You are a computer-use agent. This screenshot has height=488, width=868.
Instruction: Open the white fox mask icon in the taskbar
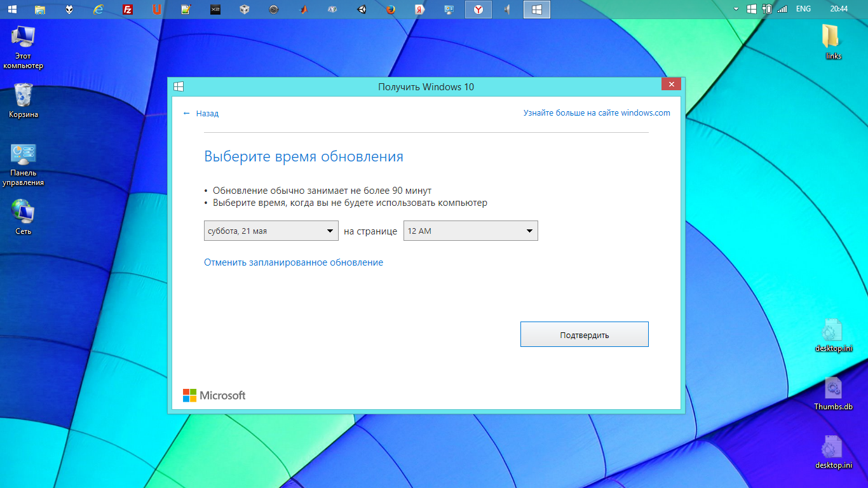[x=69, y=10]
